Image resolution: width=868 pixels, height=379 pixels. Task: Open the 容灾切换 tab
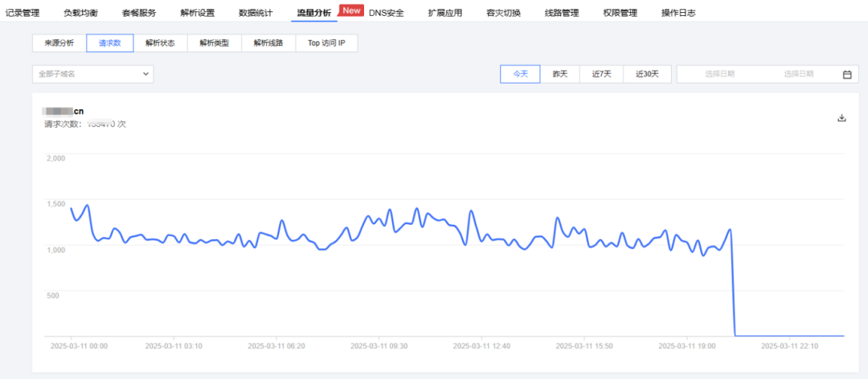pos(503,13)
